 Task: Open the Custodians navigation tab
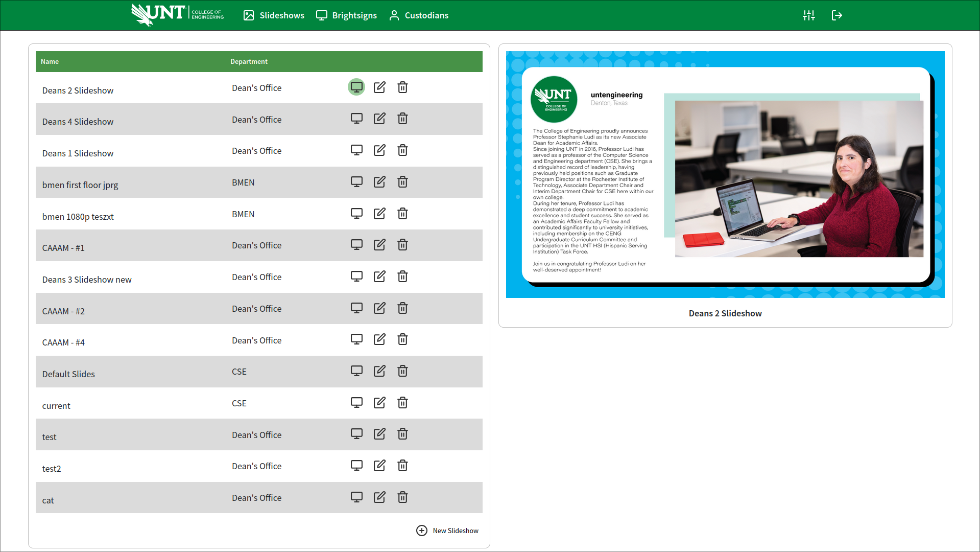click(419, 15)
